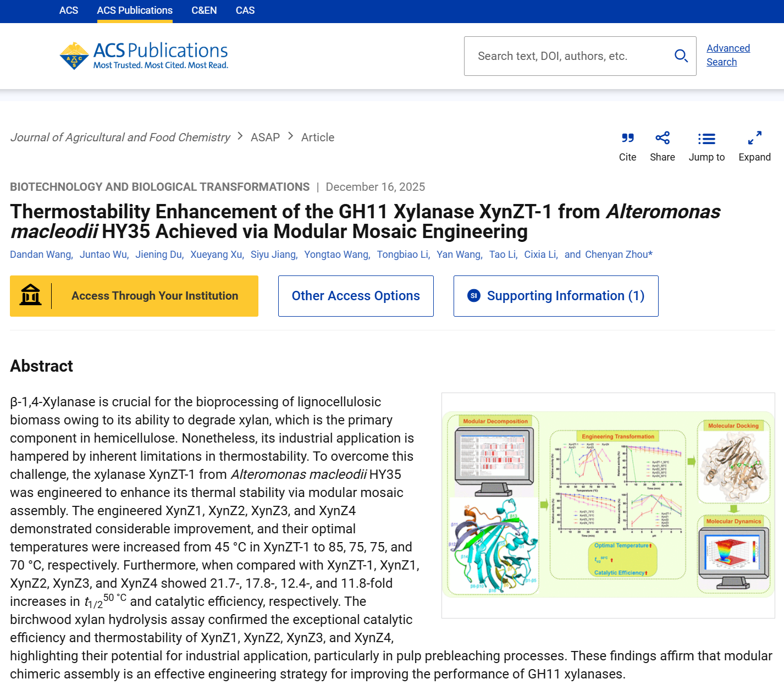This screenshot has width=784, height=690.
Task: Open author Dandan Wang's profile link
Action: [x=41, y=255]
